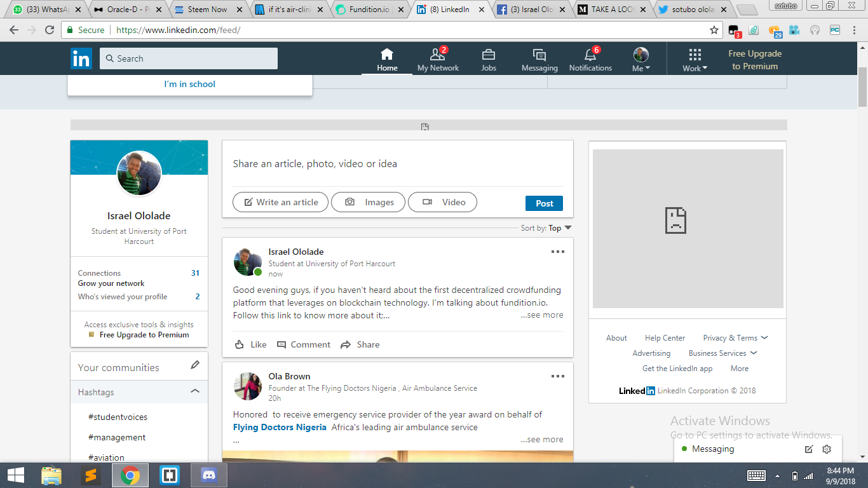Click the Video upload button

442,202
